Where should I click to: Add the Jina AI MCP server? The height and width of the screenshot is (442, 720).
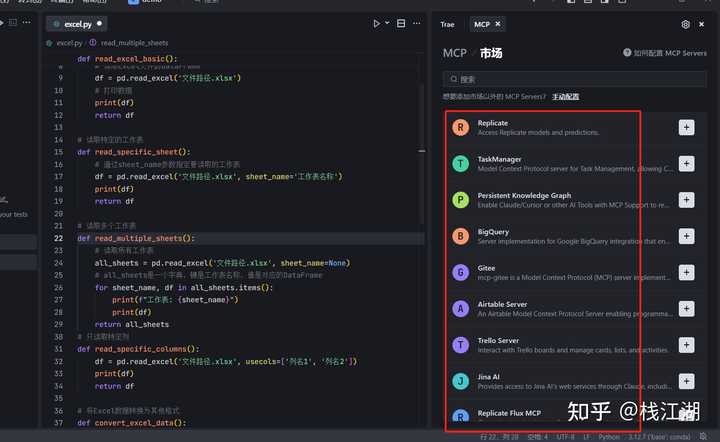(x=686, y=381)
